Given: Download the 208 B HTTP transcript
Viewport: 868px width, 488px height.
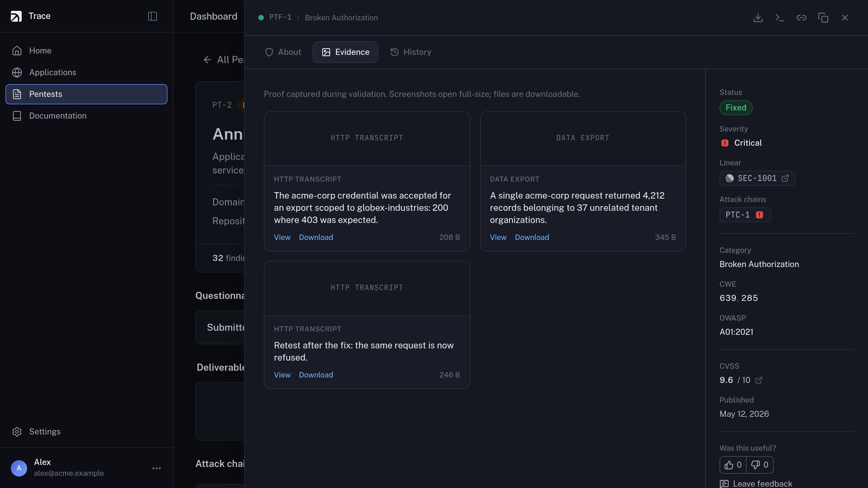Looking at the screenshot, I should pyautogui.click(x=316, y=238).
